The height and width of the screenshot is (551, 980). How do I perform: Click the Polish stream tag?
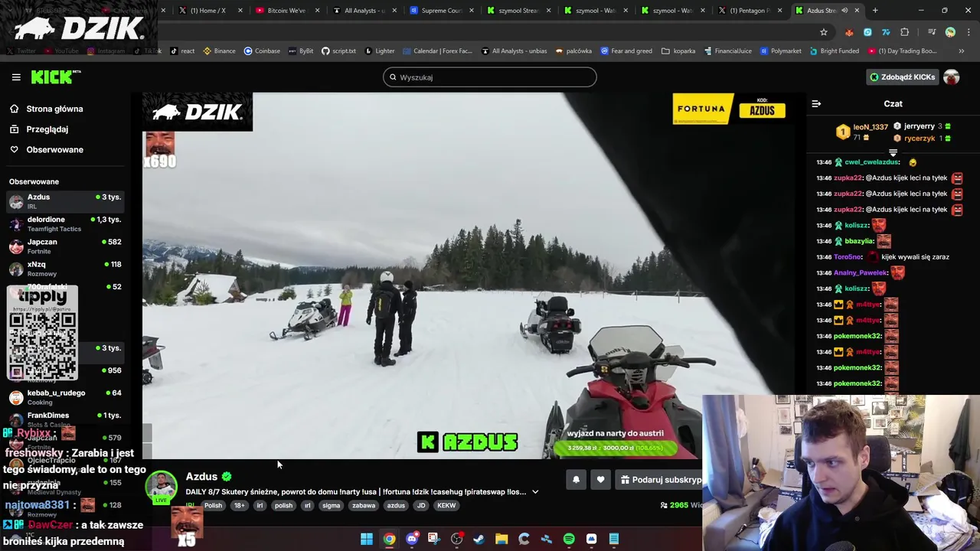pos(213,505)
